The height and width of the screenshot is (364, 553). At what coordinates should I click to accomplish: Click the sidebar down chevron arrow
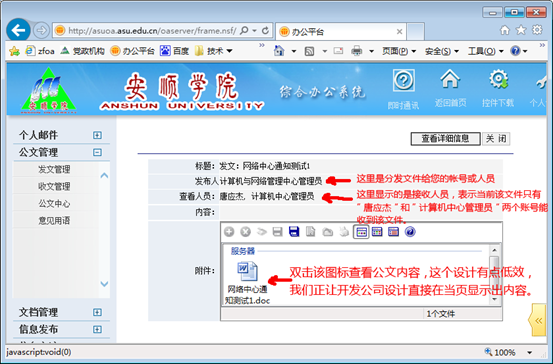coord(104,284)
